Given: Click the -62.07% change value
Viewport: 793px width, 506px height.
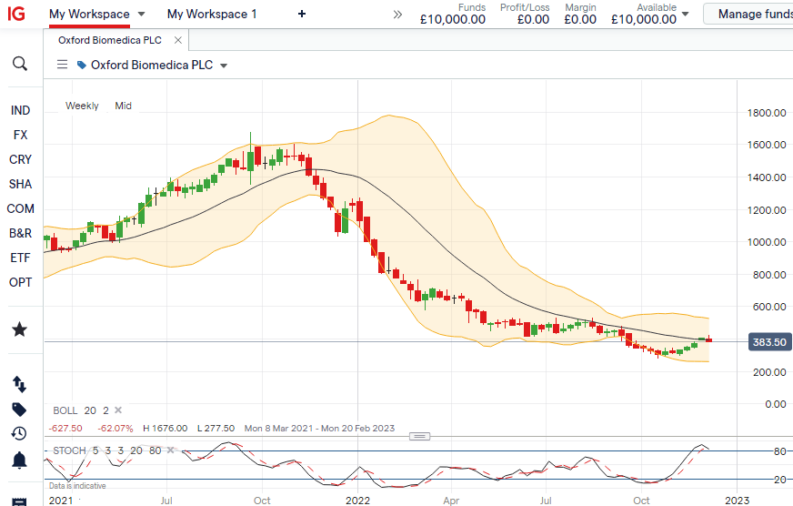Looking at the screenshot, I should 115,428.
